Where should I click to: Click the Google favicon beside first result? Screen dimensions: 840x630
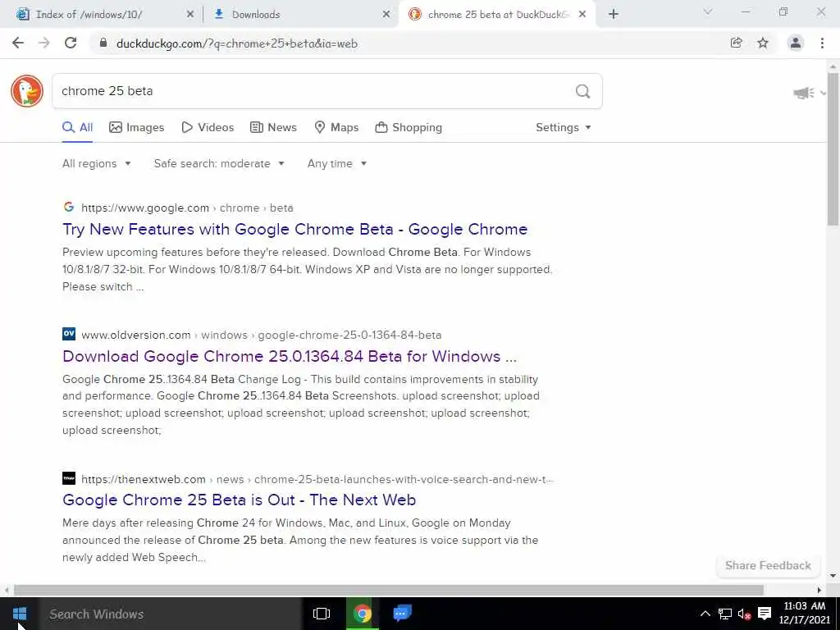point(69,207)
